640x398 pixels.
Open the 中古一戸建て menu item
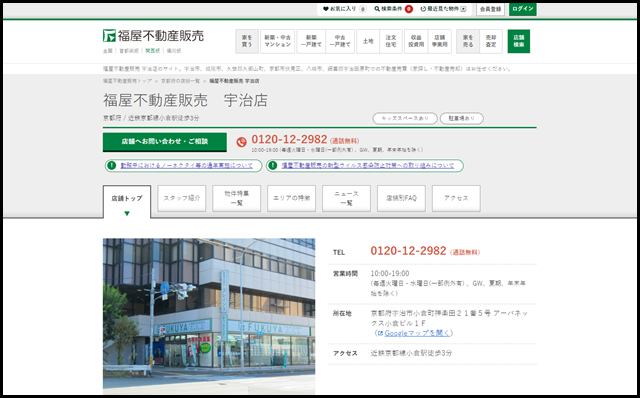(x=340, y=41)
